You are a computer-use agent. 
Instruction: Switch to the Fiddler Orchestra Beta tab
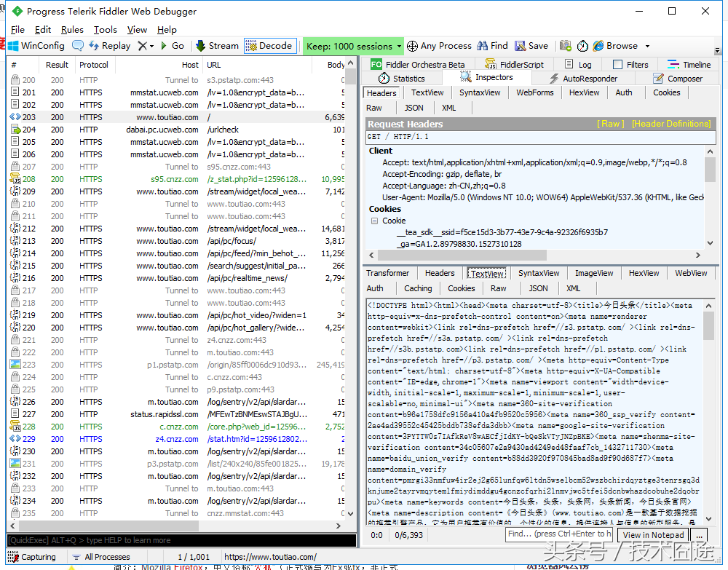click(418, 65)
